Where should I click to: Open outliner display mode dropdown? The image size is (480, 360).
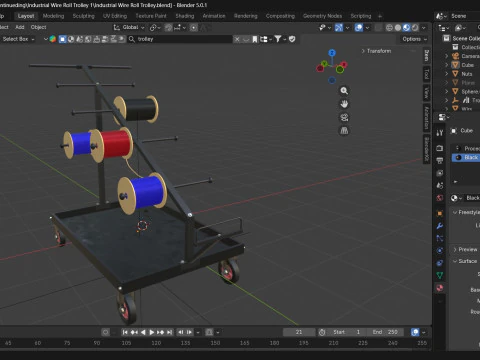pyautogui.click(x=461, y=28)
